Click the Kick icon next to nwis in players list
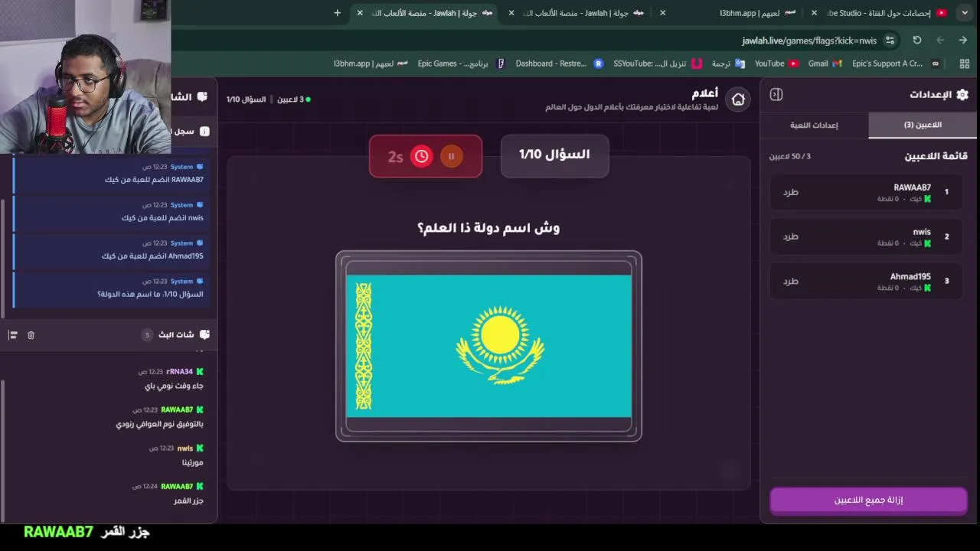Screen dimensions: 980x551 [928, 243]
